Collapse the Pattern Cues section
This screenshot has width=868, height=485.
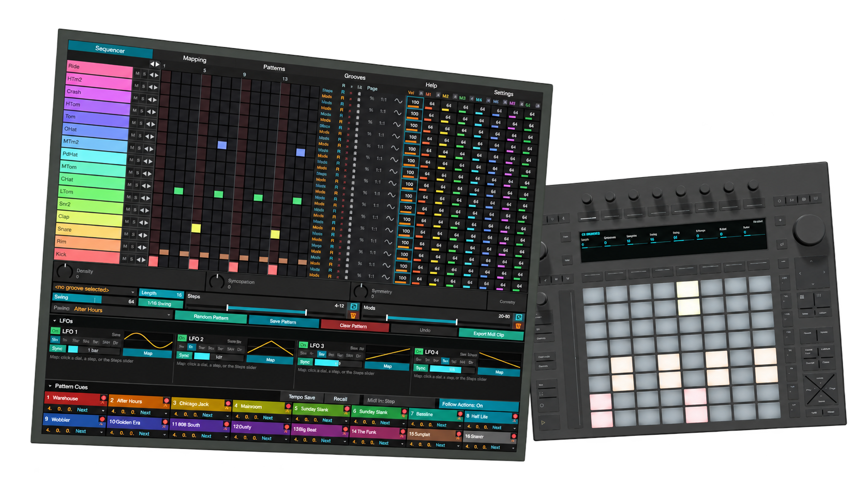tap(50, 386)
